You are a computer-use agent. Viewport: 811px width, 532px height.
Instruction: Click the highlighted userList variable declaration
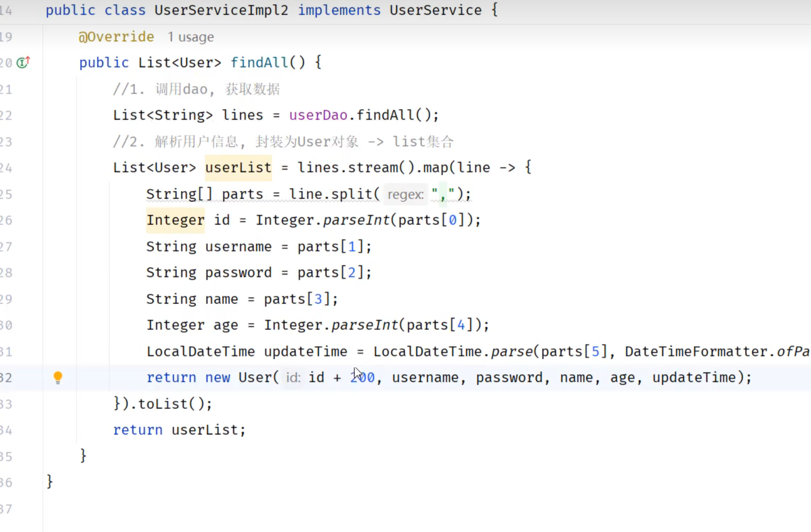[238, 168]
